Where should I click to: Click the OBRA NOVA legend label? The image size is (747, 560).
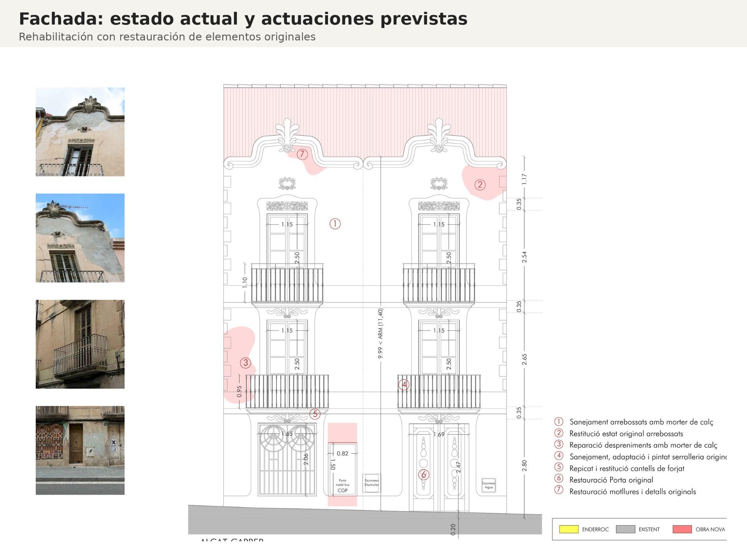point(710,529)
